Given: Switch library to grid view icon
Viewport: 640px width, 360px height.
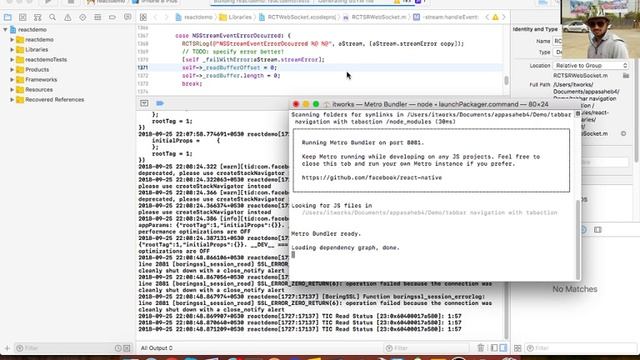Looking at the screenshot, I should (x=518, y=348).
